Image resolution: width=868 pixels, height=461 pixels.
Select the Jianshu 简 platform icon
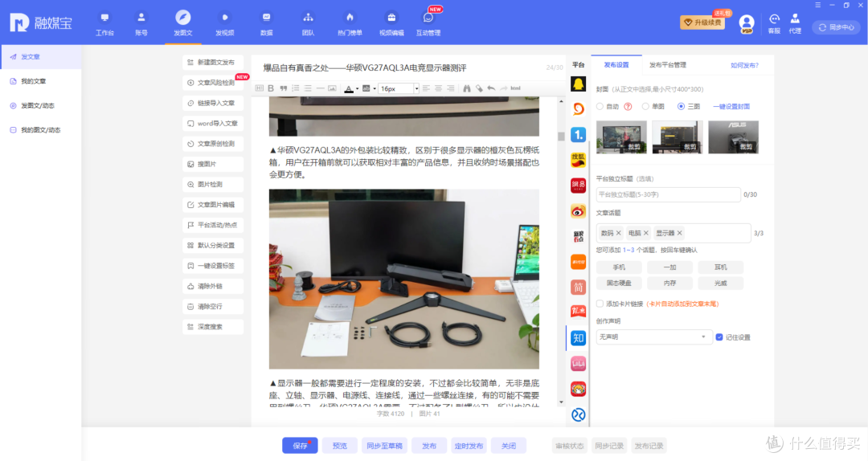click(x=579, y=287)
